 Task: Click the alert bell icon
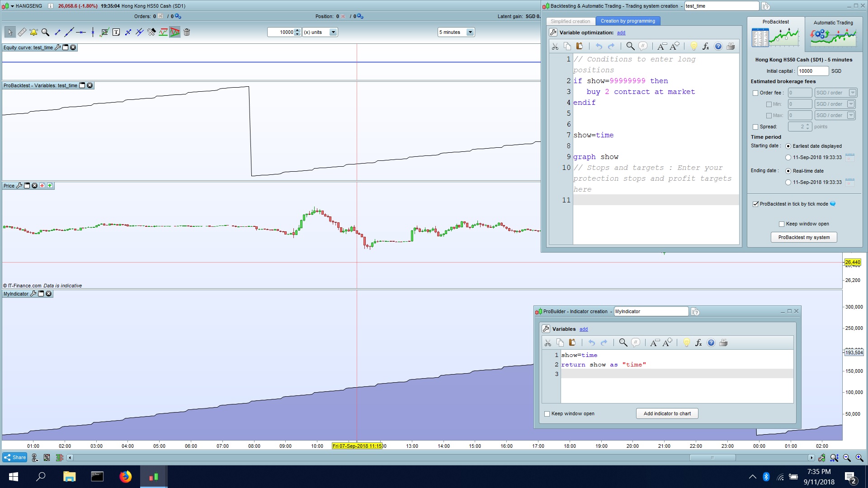33,32
